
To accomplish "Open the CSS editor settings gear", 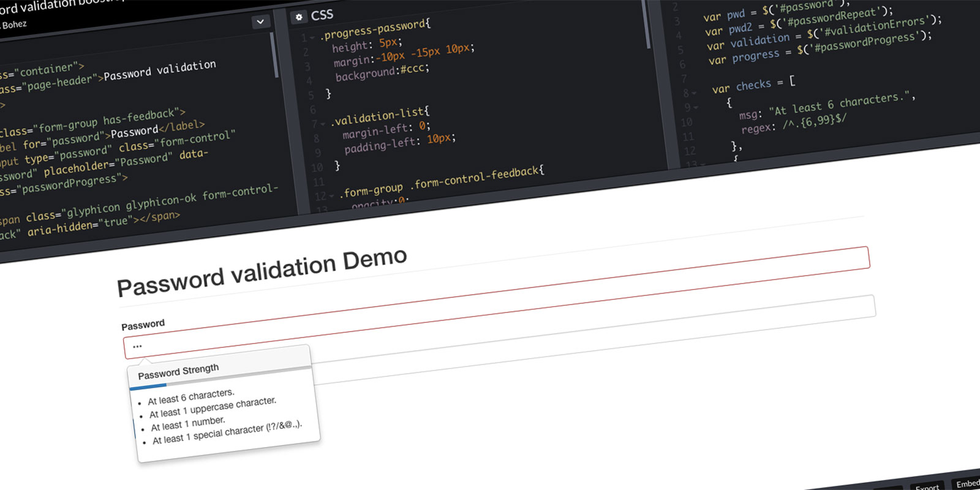I will [x=299, y=17].
